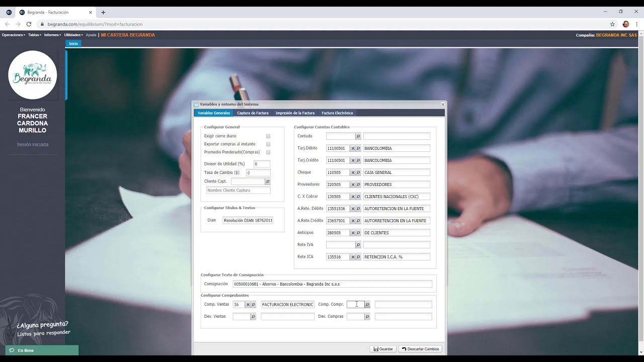Search account for Rete IVA
644x362 pixels.
click(x=358, y=245)
